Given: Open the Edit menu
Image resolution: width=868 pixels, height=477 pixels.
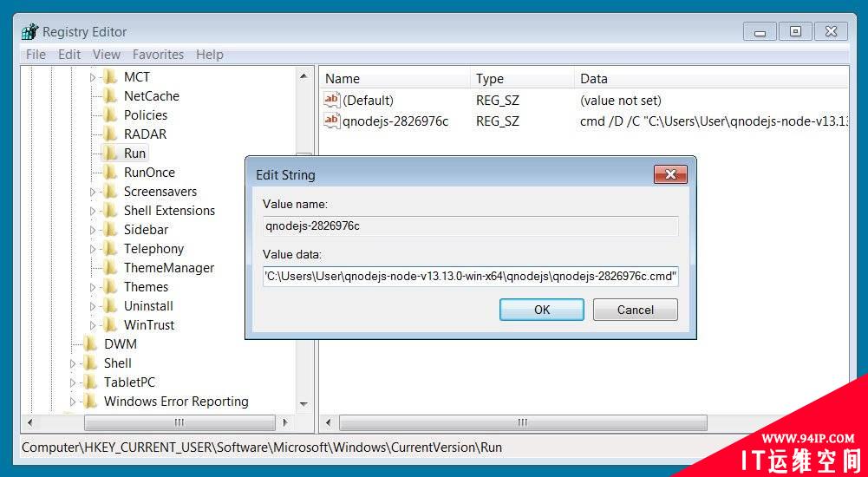Looking at the screenshot, I should pos(69,55).
